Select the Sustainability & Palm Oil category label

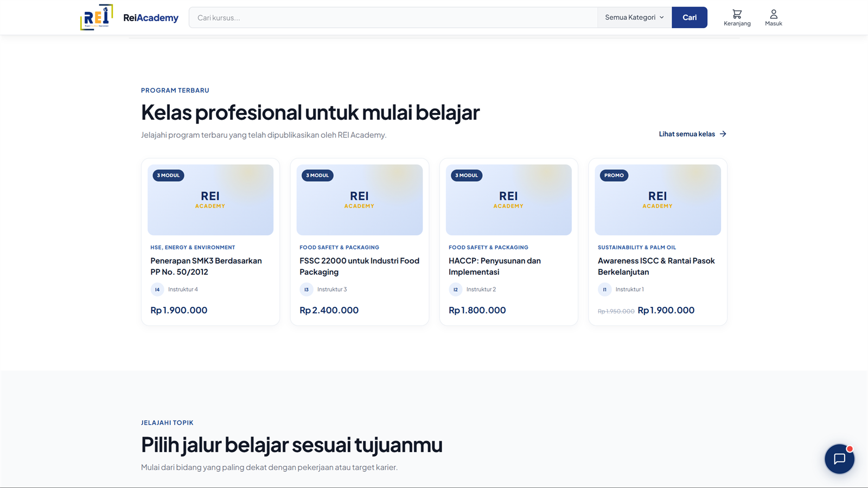pos(637,247)
